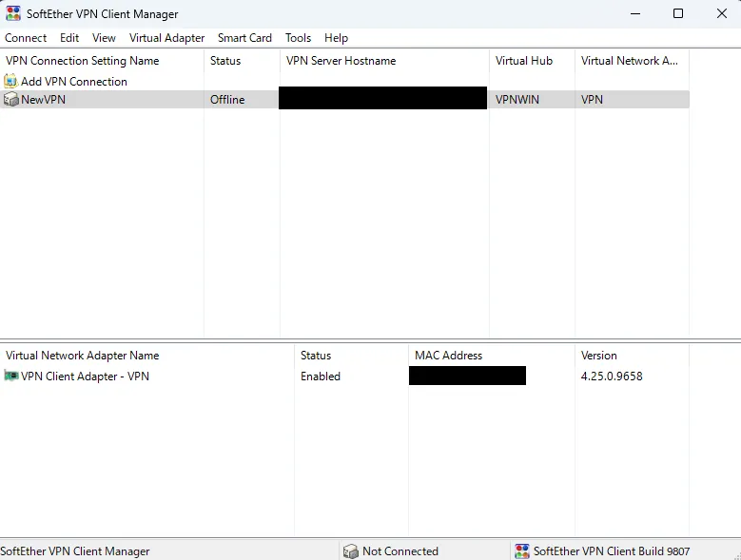
Task: Click the Version column header
Action: tap(632, 355)
